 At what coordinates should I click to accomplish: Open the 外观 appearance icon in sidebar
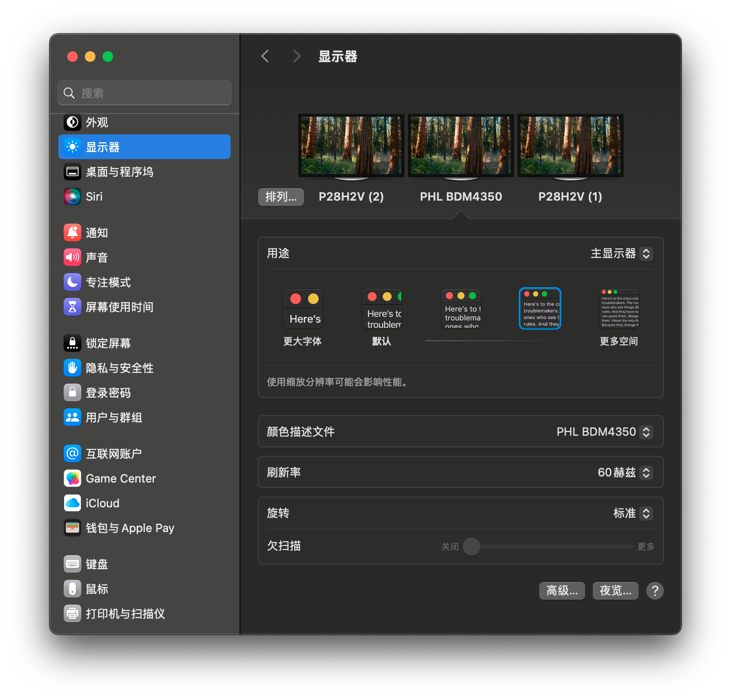point(72,122)
